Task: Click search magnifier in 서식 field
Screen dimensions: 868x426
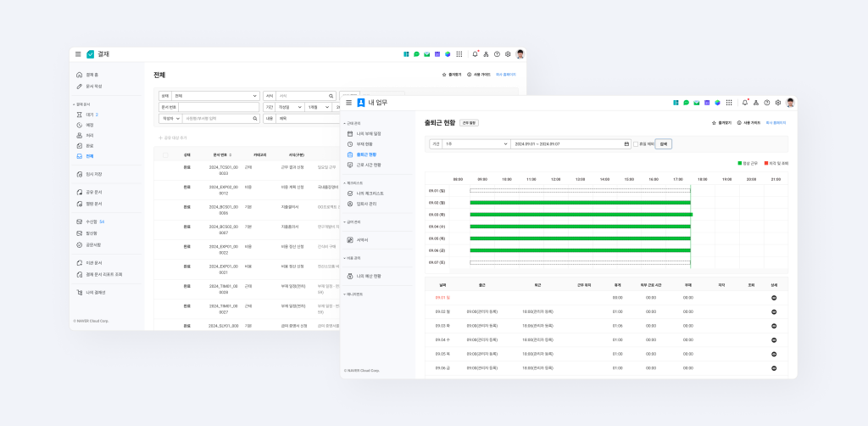Action: tap(331, 96)
